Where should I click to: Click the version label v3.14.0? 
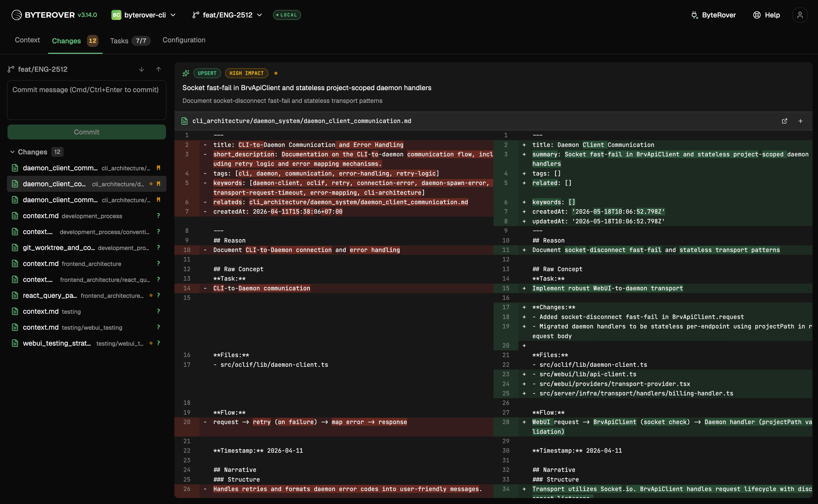87,15
